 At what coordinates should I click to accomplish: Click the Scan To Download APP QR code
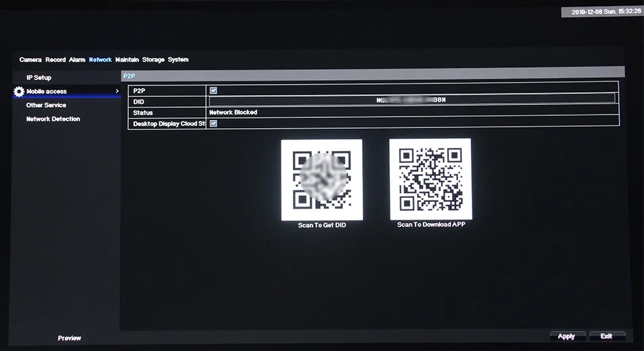(430, 179)
